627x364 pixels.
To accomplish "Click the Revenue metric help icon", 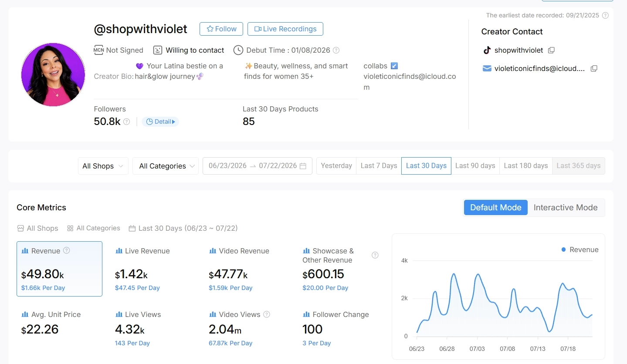I will (x=67, y=250).
